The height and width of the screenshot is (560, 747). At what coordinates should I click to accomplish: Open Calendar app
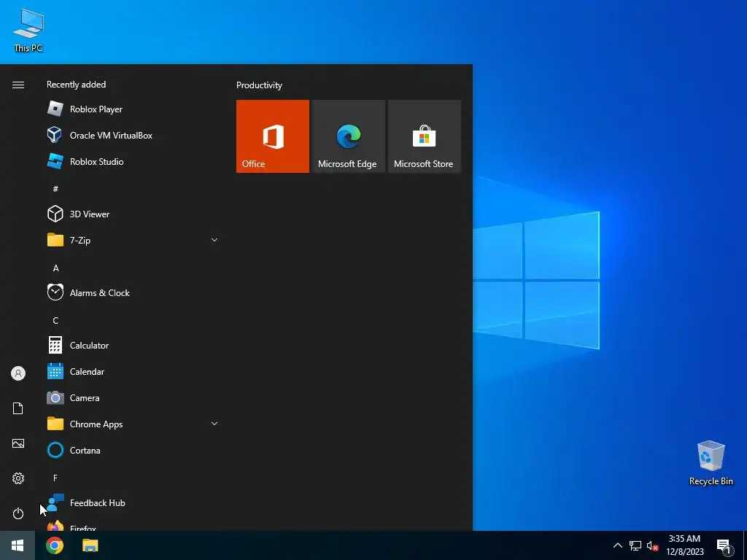tap(133, 371)
